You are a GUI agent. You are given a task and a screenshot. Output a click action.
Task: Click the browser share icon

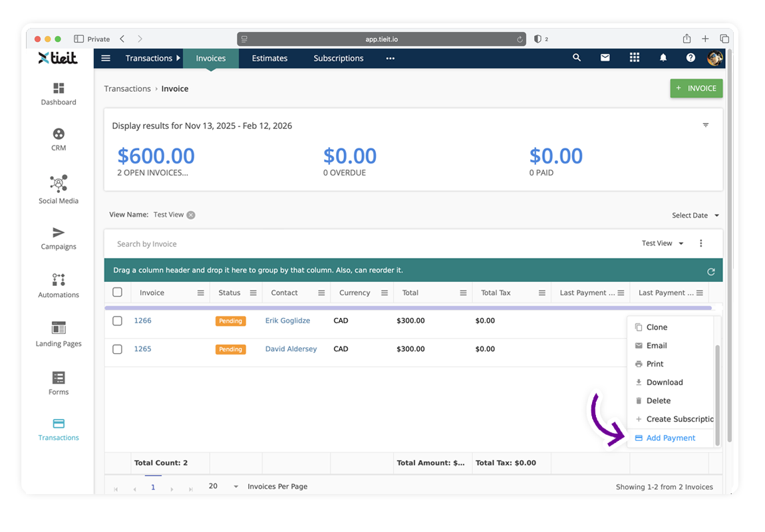[x=687, y=39]
